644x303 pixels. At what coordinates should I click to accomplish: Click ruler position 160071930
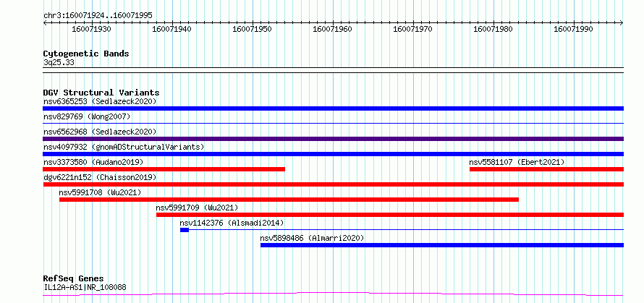pyautogui.click(x=91, y=29)
